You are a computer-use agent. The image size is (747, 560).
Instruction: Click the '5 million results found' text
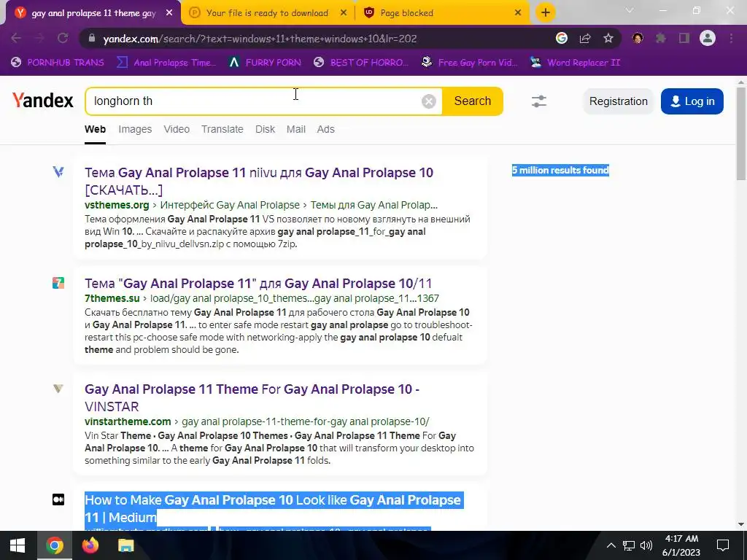pos(561,171)
